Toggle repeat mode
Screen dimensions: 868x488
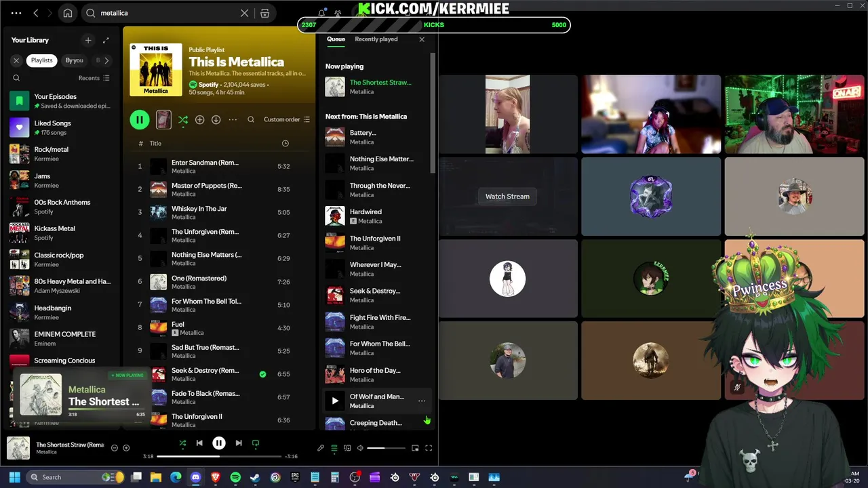(x=256, y=443)
